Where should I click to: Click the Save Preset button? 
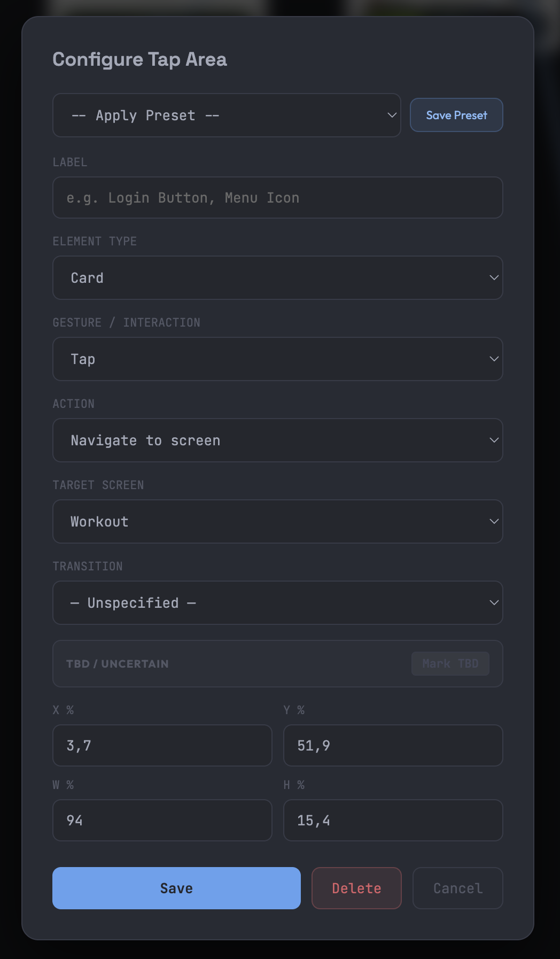click(456, 115)
